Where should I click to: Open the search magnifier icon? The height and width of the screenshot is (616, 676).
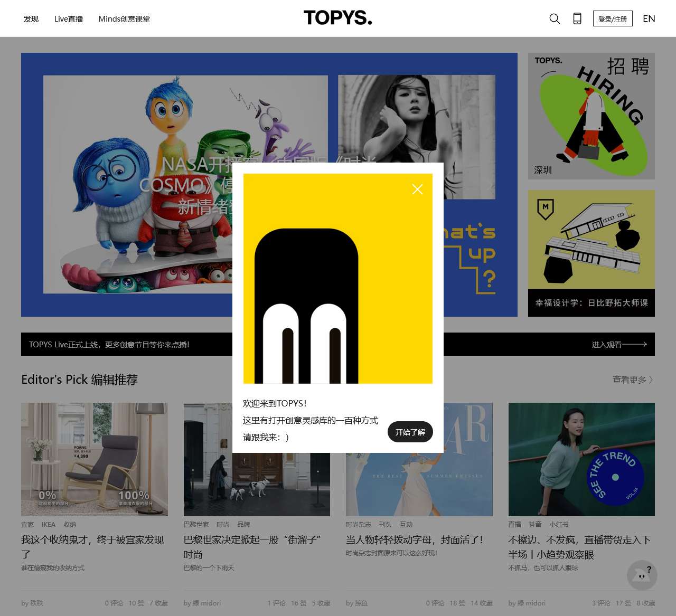pos(555,18)
